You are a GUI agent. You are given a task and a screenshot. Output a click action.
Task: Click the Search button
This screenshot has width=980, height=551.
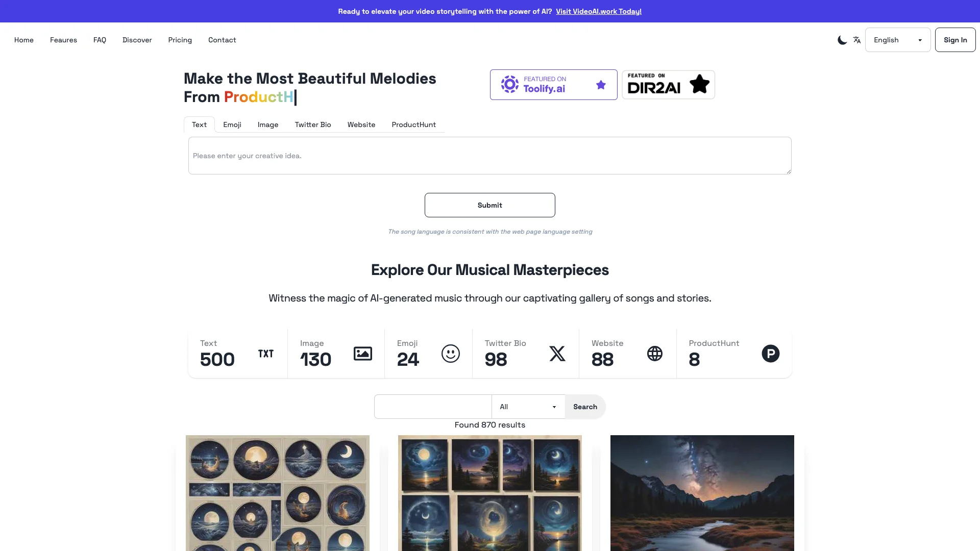click(585, 406)
